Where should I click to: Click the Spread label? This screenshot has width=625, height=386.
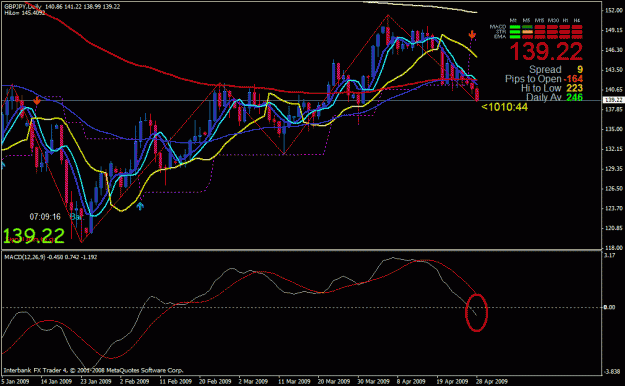tap(545, 70)
